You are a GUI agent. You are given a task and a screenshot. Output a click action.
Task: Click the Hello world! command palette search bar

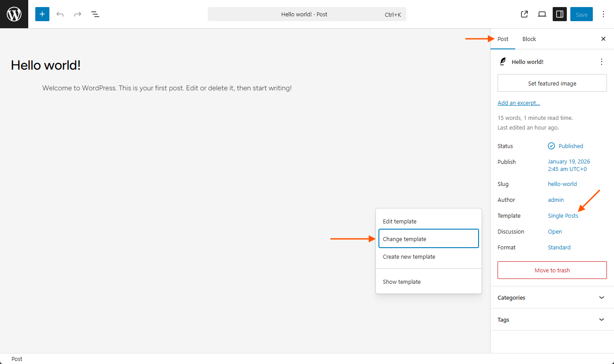[307, 14]
